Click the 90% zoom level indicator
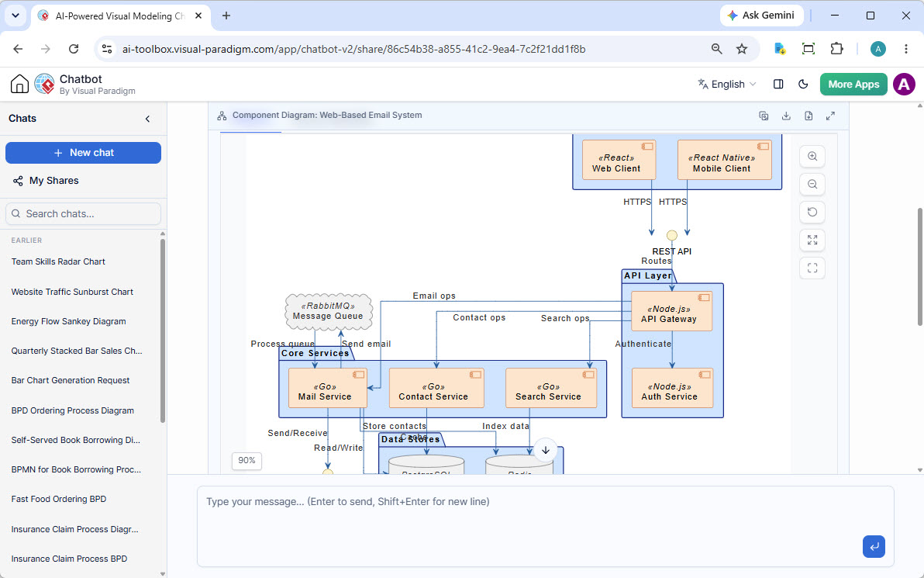924x578 pixels. click(247, 461)
